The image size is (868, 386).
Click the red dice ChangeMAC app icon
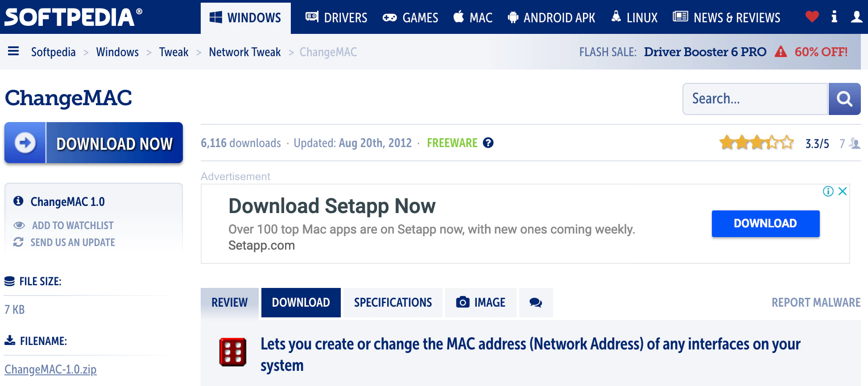point(233,352)
